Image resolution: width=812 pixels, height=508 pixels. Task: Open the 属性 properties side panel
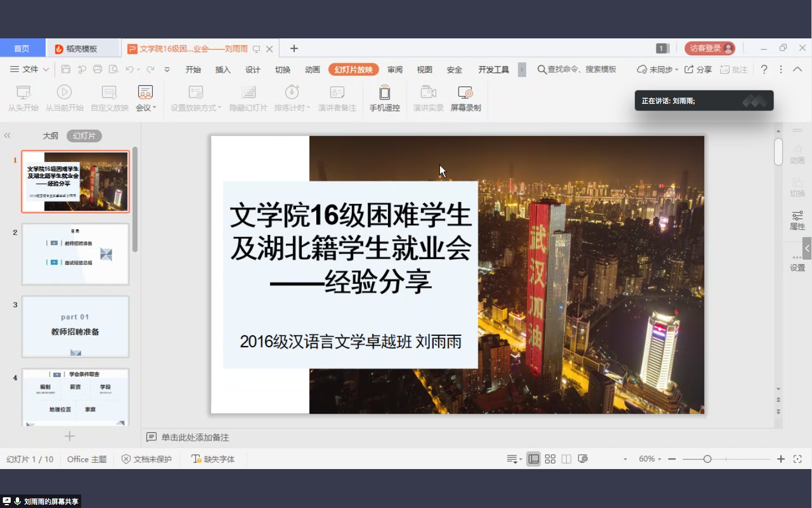(x=797, y=220)
